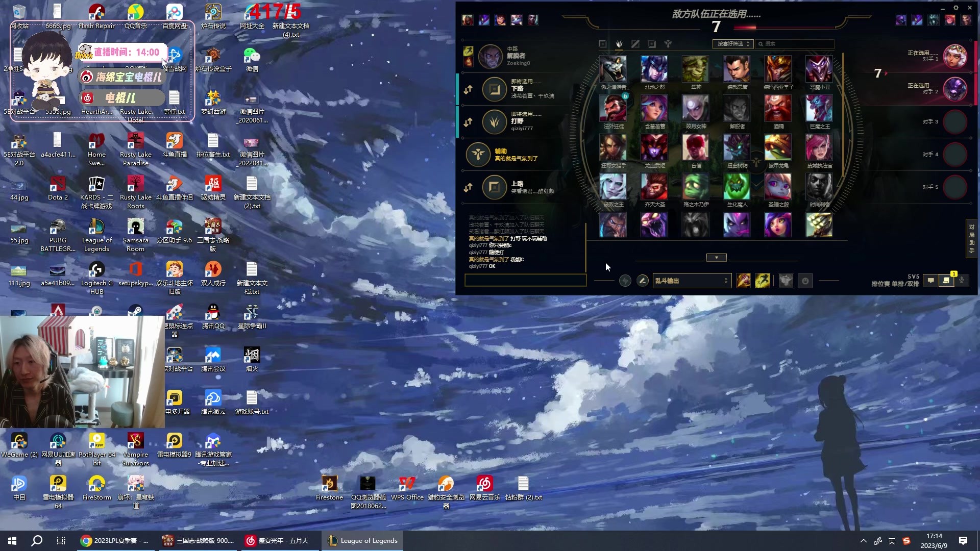
Task: Choose champion 披甲龙龟
Action: tap(778, 147)
